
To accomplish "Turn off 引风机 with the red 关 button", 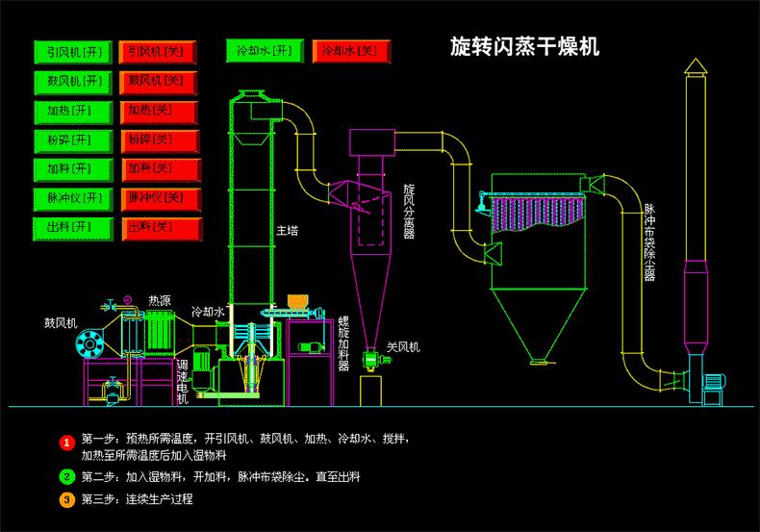I will pos(159,51).
